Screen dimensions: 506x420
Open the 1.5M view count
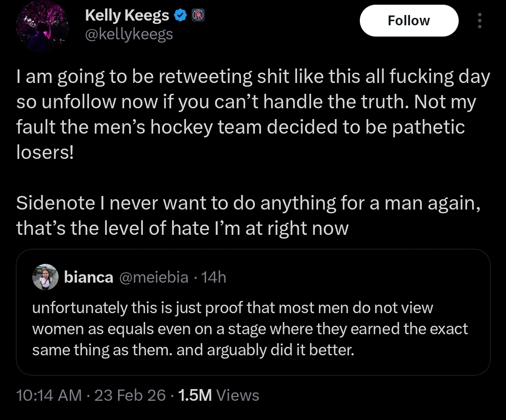195,395
